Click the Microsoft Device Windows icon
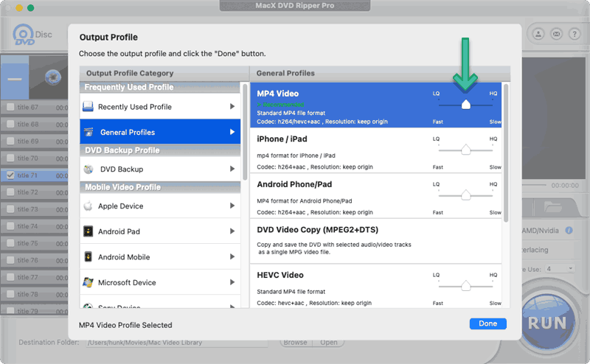Image resolution: width=590 pixels, height=364 pixels. click(88, 282)
